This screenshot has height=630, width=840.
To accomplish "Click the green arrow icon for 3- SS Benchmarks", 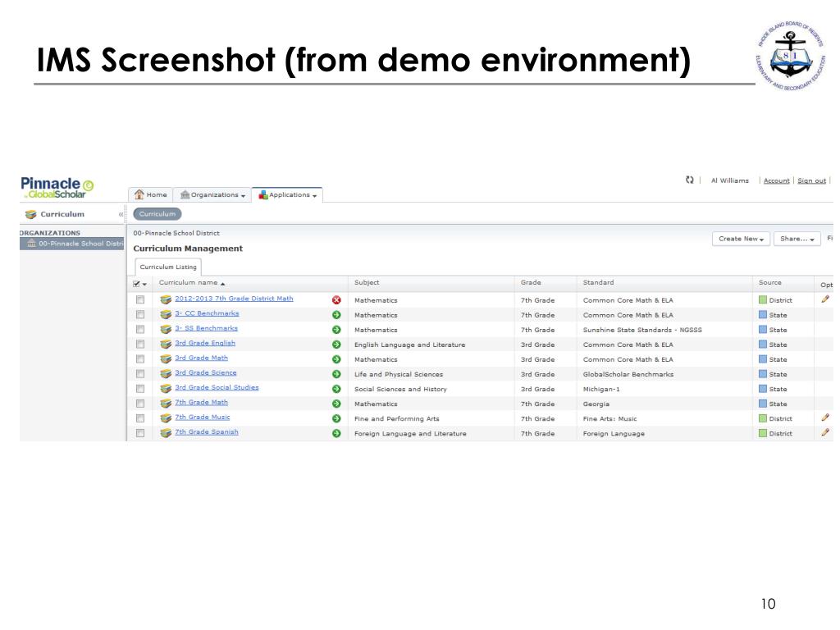I will point(336,330).
